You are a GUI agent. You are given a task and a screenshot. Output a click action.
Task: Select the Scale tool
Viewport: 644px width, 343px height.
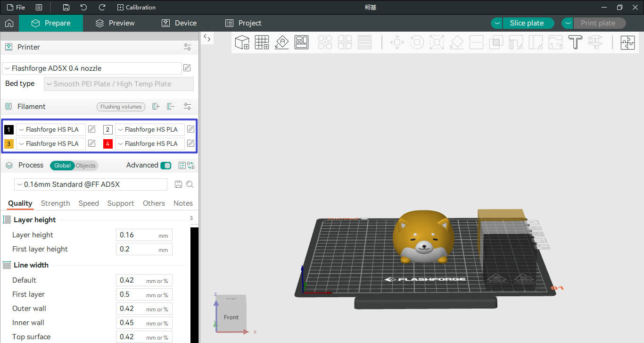437,42
